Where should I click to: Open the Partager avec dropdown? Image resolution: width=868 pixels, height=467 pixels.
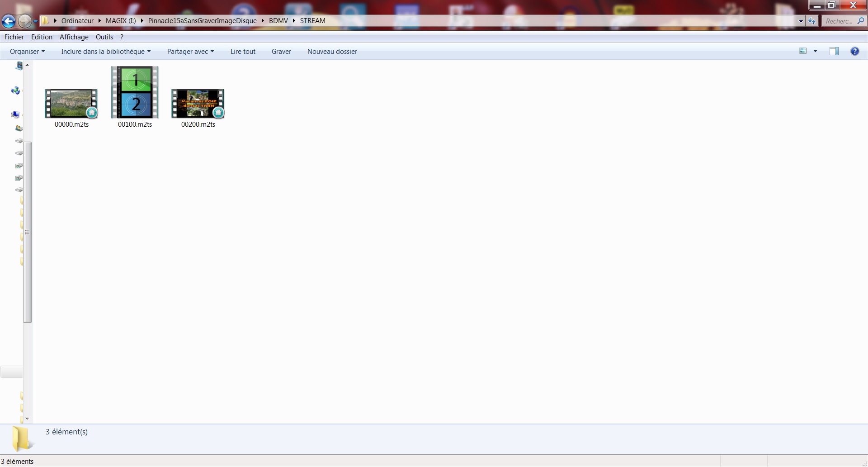[190, 52]
